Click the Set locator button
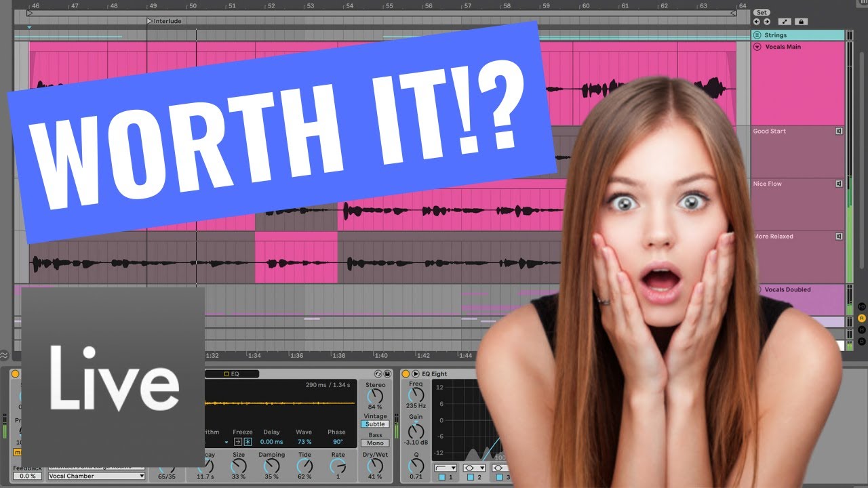868x488 pixels. click(x=762, y=12)
